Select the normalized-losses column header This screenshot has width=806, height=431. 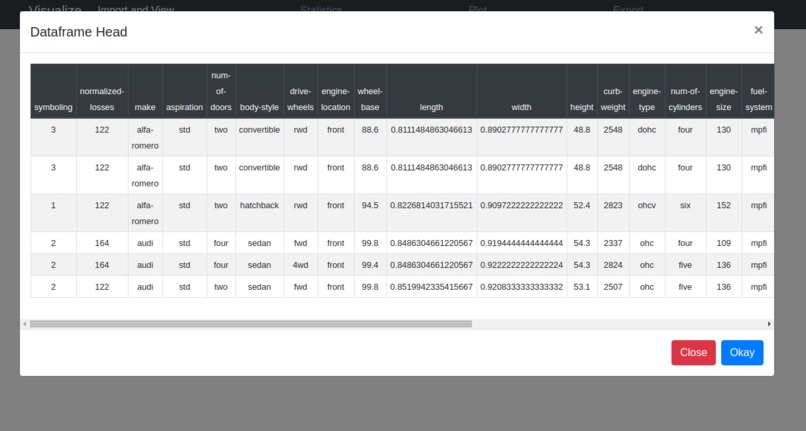(x=102, y=92)
